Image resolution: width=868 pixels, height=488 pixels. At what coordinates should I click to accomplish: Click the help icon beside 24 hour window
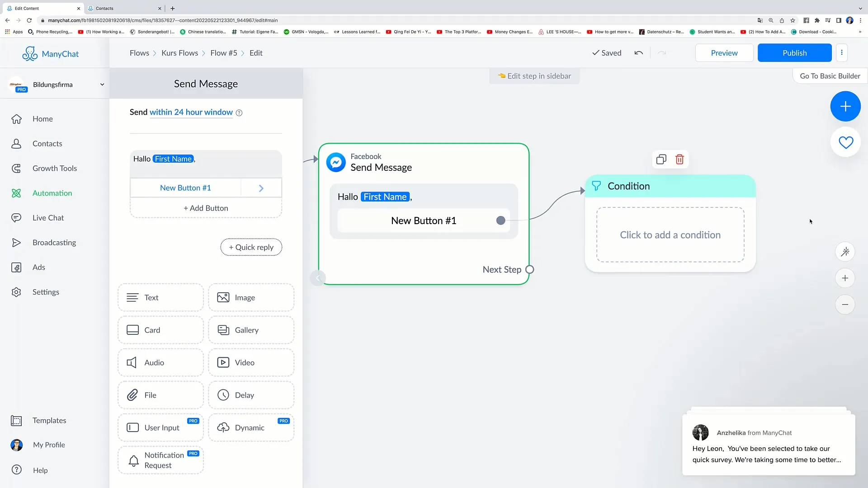pyautogui.click(x=239, y=113)
